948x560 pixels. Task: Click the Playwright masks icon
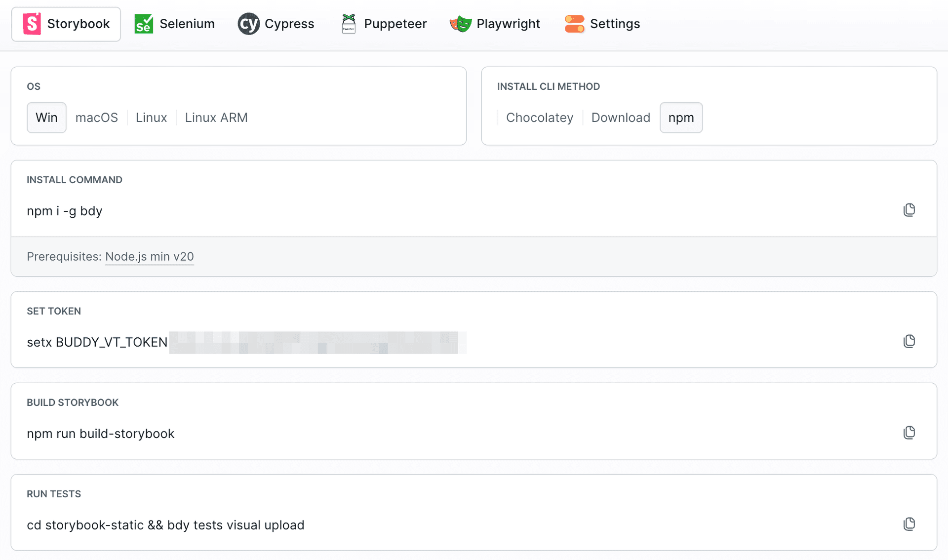(460, 24)
